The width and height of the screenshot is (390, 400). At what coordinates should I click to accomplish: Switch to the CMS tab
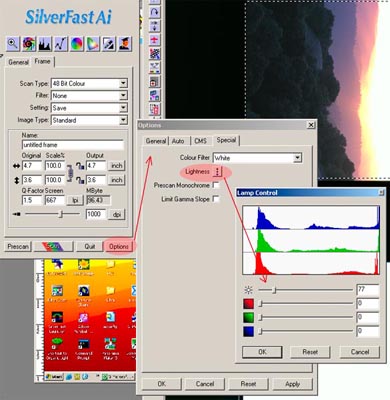click(200, 141)
